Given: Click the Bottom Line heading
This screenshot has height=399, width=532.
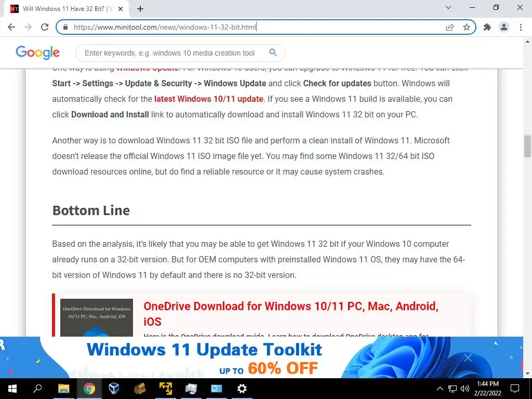Looking at the screenshot, I should (x=91, y=210).
